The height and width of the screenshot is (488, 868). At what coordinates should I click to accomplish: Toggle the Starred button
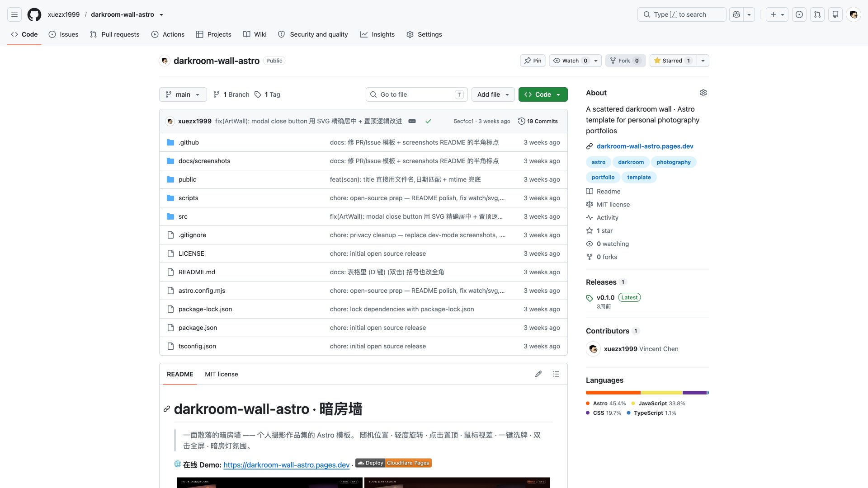coord(673,61)
